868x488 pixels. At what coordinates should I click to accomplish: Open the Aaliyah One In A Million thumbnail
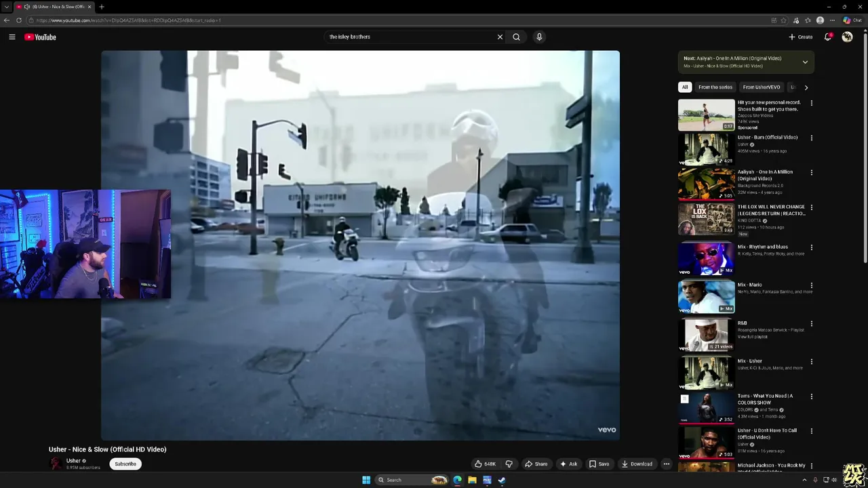tap(706, 184)
